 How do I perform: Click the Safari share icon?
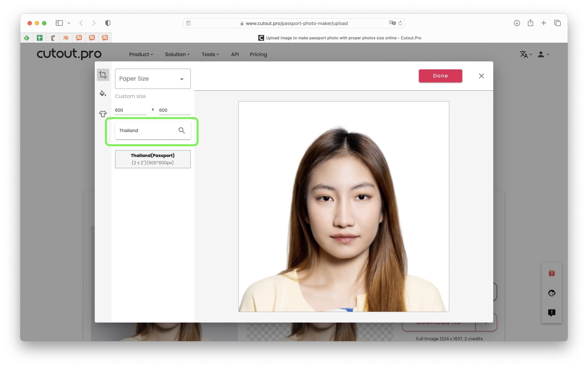point(530,23)
